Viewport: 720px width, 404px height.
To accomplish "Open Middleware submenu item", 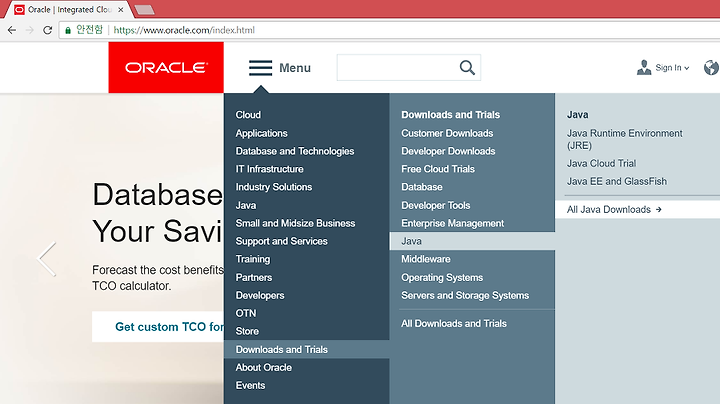I will (426, 259).
